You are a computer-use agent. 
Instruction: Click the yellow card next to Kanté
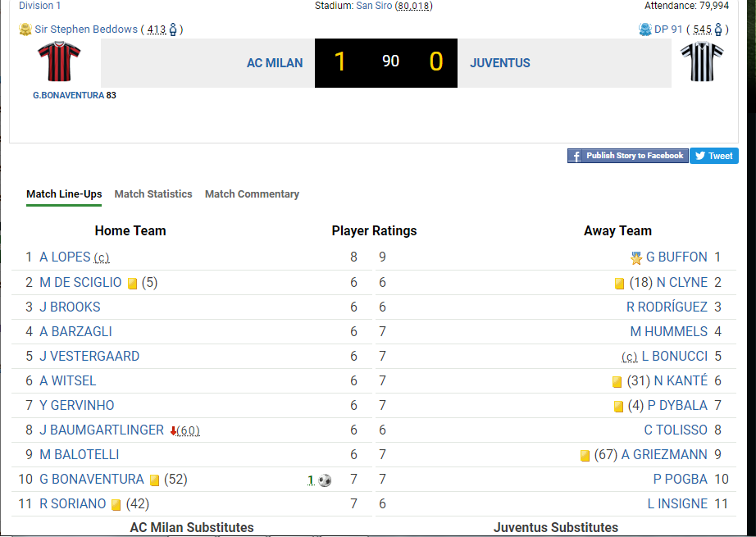click(x=617, y=382)
